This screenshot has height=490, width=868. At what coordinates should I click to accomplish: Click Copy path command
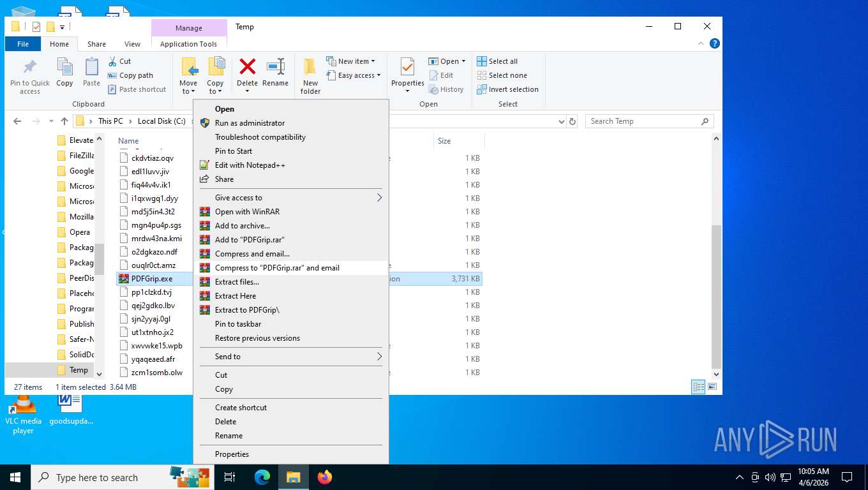click(130, 75)
